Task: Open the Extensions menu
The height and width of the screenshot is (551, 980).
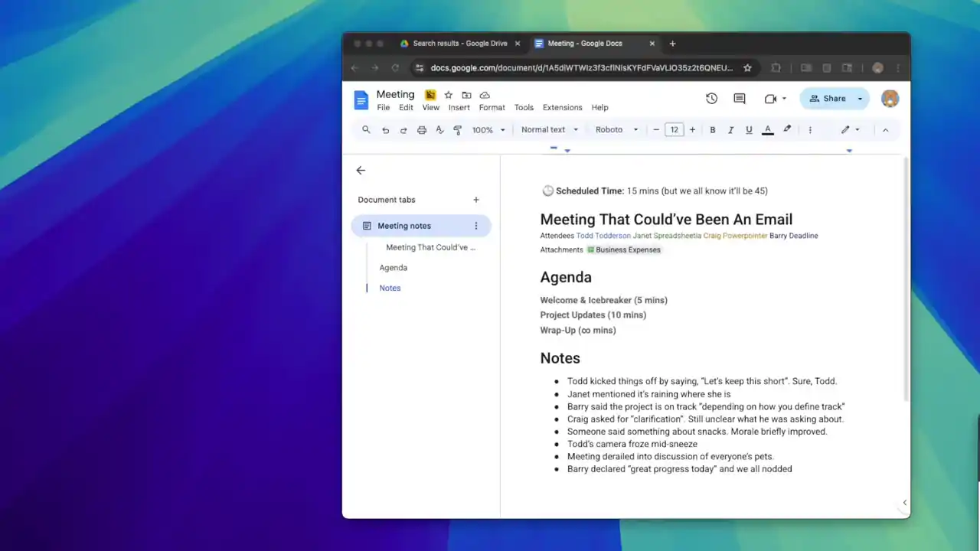Action: (x=563, y=108)
